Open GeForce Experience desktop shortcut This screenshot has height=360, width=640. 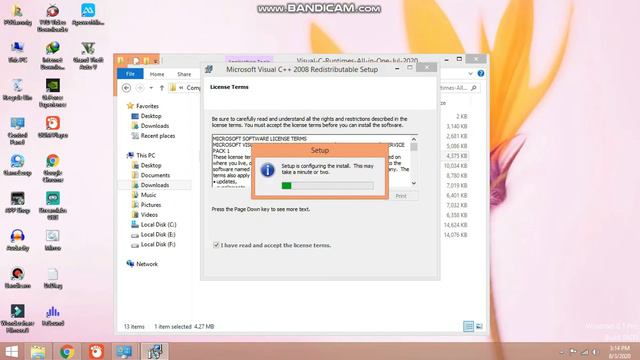53,93
